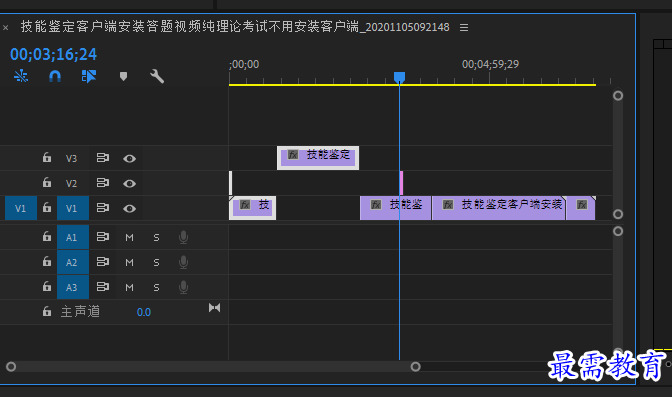Select first 技 clip on V1
Screen dimensions: 672x397
(x=252, y=208)
